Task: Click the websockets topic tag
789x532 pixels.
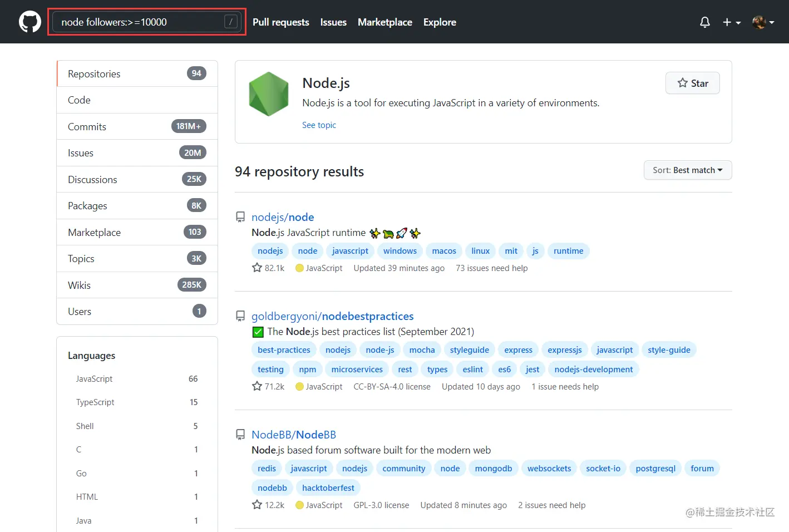Action: [x=549, y=469]
